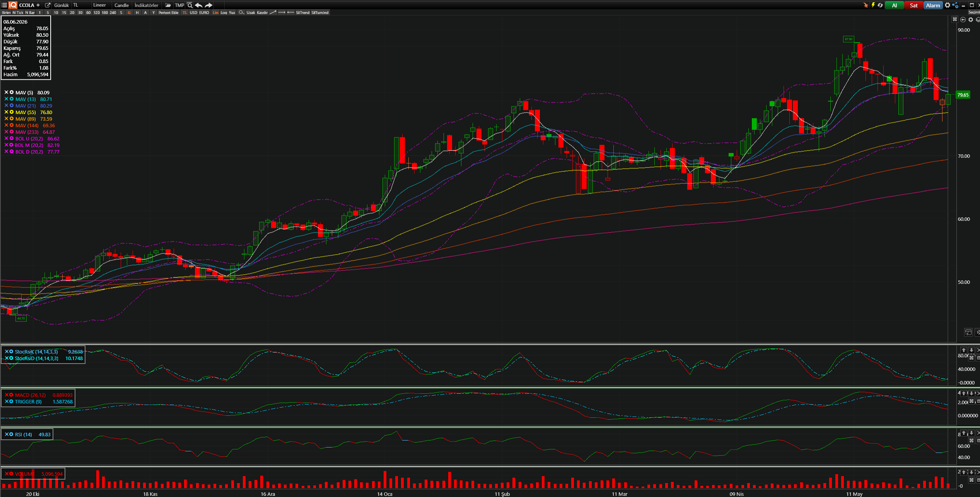Open the TMP template dropdown
Image resolution: width=980 pixels, height=497 pixels.
coord(179,5)
